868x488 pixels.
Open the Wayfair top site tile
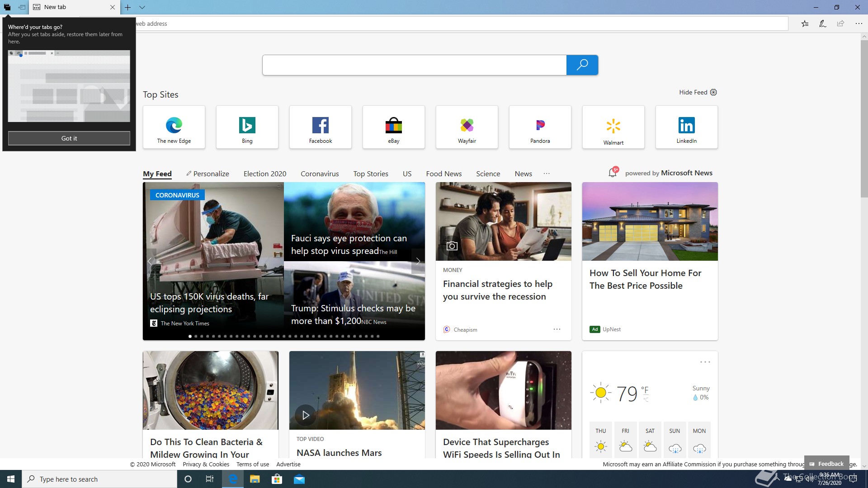pos(467,127)
